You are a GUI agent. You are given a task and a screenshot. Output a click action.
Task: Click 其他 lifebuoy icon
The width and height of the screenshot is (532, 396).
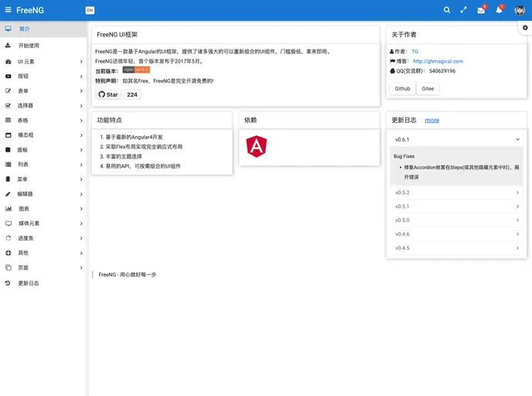(9, 253)
